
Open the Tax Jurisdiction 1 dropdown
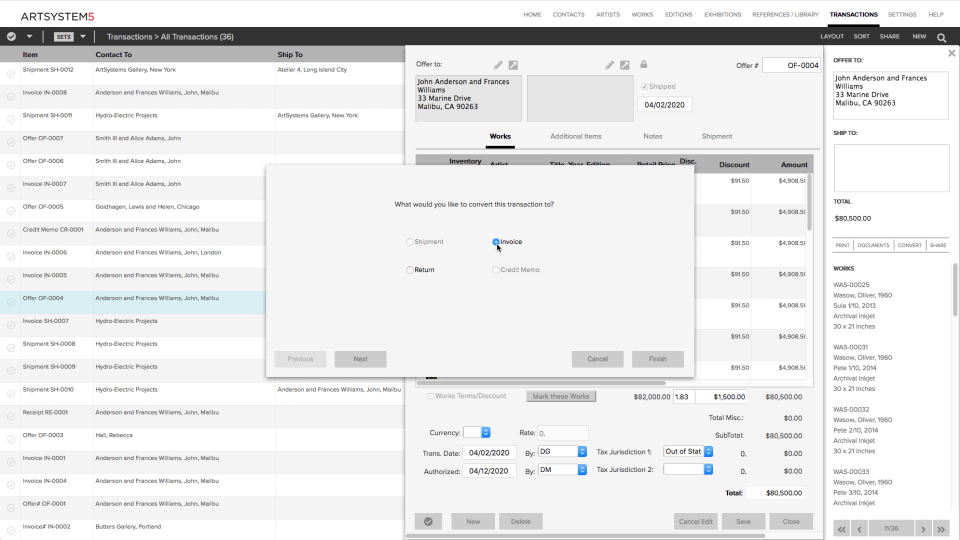click(688, 451)
